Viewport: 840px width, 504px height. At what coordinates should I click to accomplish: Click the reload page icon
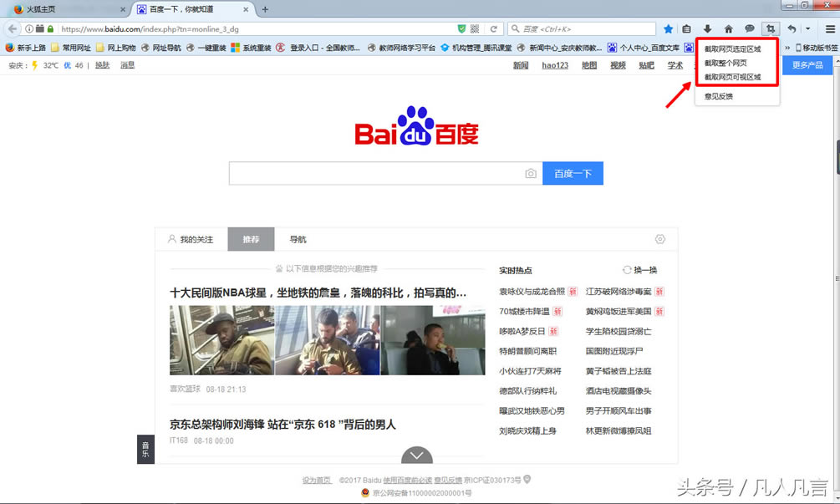pyautogui.click(x=494, y=28)
